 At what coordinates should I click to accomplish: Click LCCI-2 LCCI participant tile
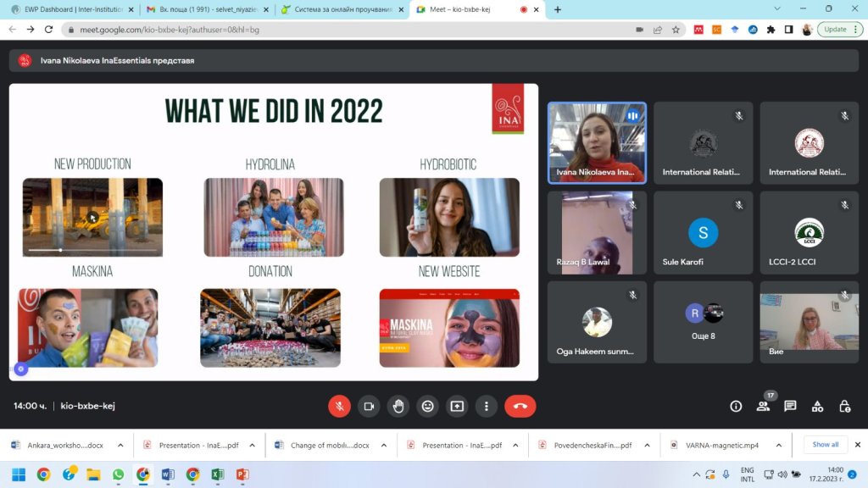[x=809, y=232]
